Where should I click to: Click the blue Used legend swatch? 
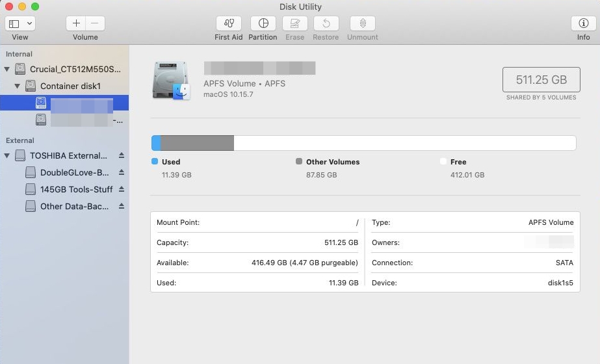[155, 161]
